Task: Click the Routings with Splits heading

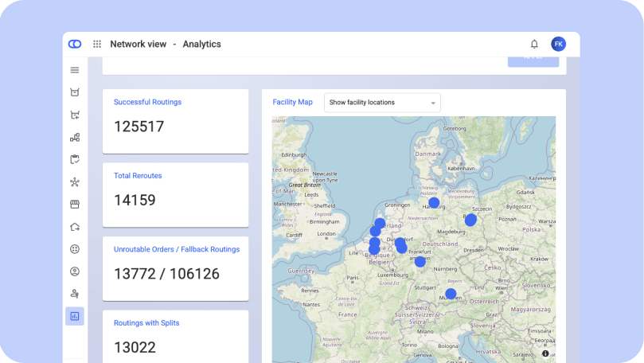Action: [146, 322]
